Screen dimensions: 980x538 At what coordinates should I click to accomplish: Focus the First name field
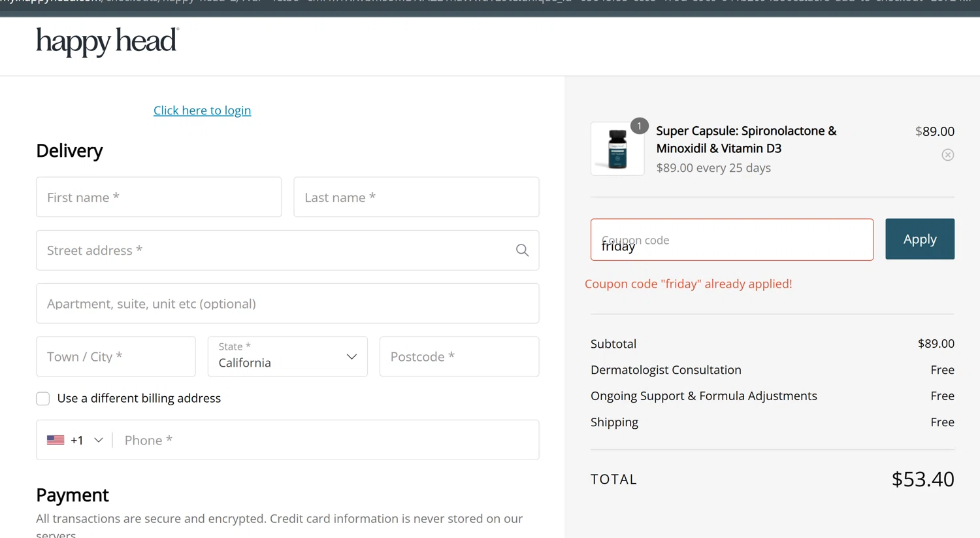159,197
